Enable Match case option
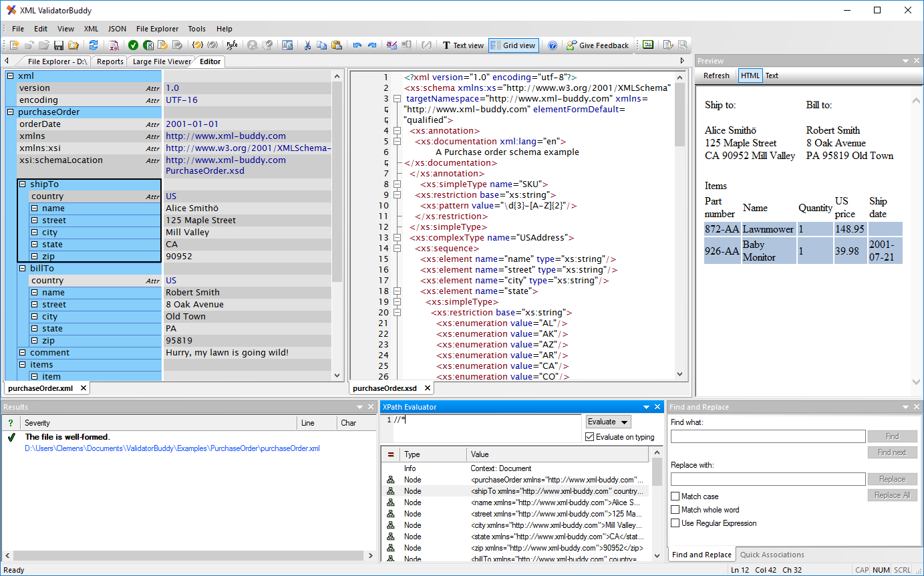This screenshot has width=924, height=576. tap(675, 496)
